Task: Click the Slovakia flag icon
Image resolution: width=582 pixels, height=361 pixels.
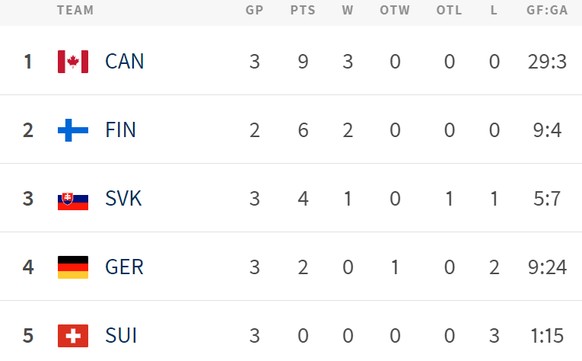Action: click(x=73, y=201)
